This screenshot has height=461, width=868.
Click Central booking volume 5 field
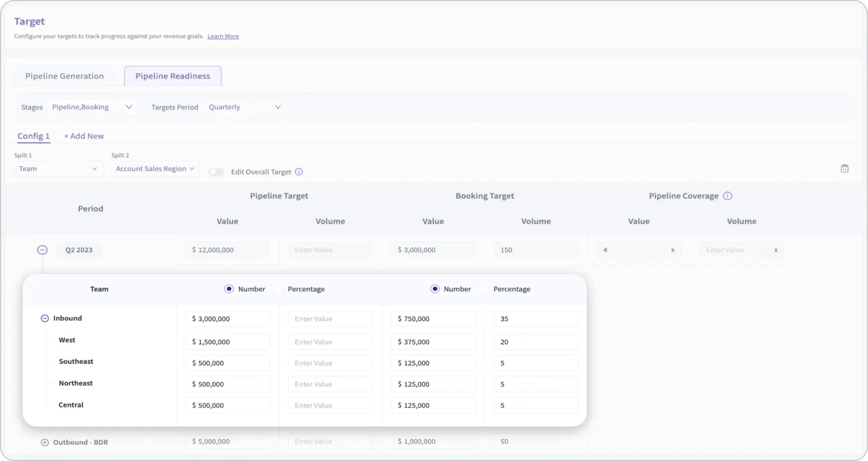click(536, 405)
